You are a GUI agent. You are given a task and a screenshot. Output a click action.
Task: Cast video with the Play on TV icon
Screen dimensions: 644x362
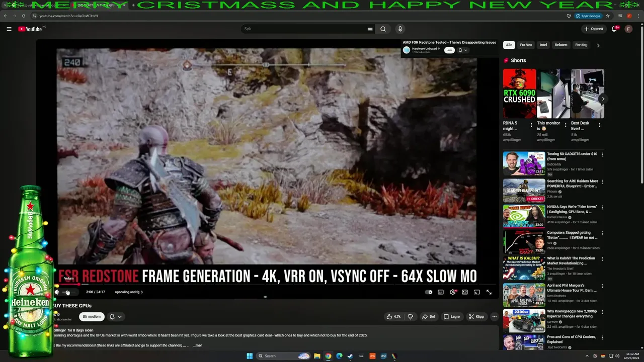[x=477, y=292]
